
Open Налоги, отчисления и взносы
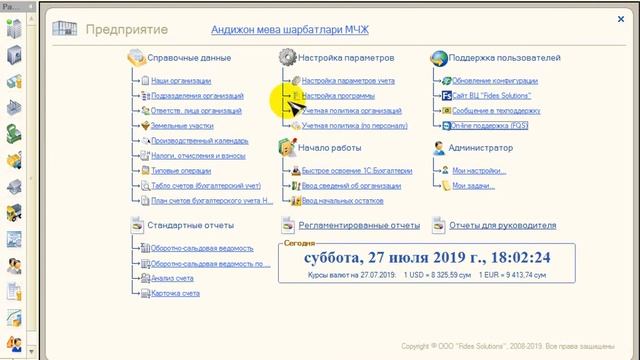coord(198,156)
